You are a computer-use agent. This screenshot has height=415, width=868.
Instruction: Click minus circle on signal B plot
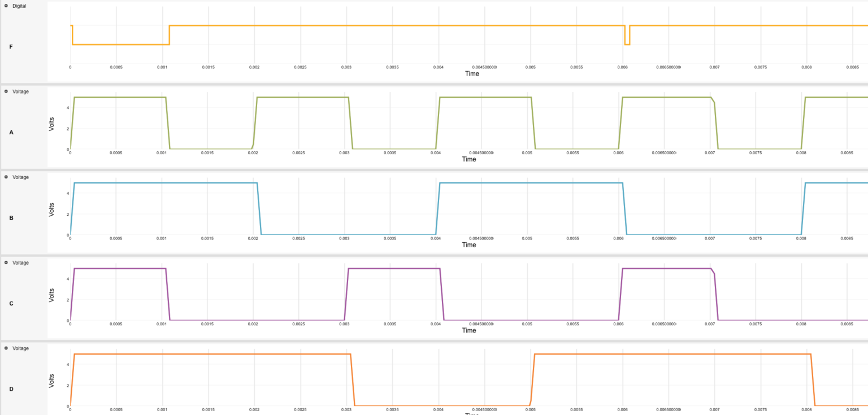[x=6, y=177]
